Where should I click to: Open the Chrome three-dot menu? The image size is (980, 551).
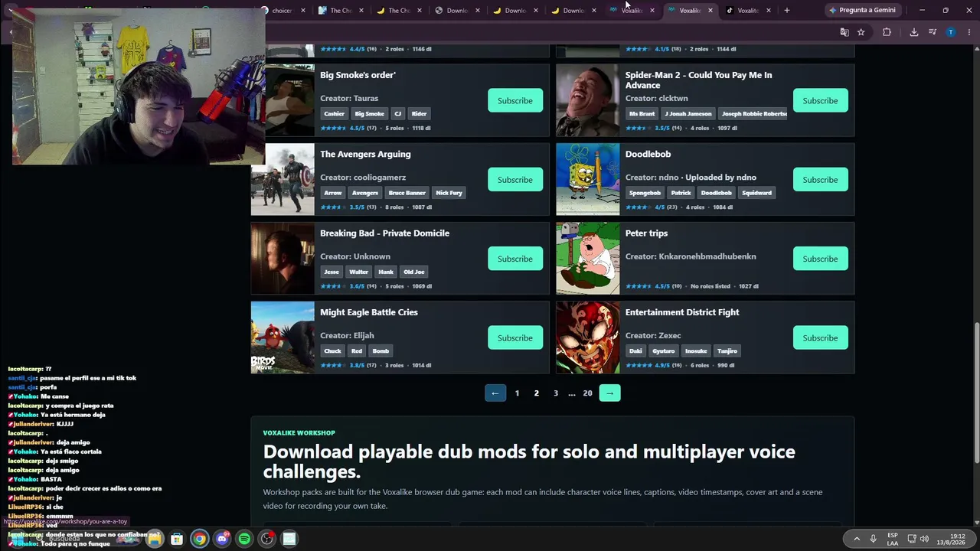(969, 32)
